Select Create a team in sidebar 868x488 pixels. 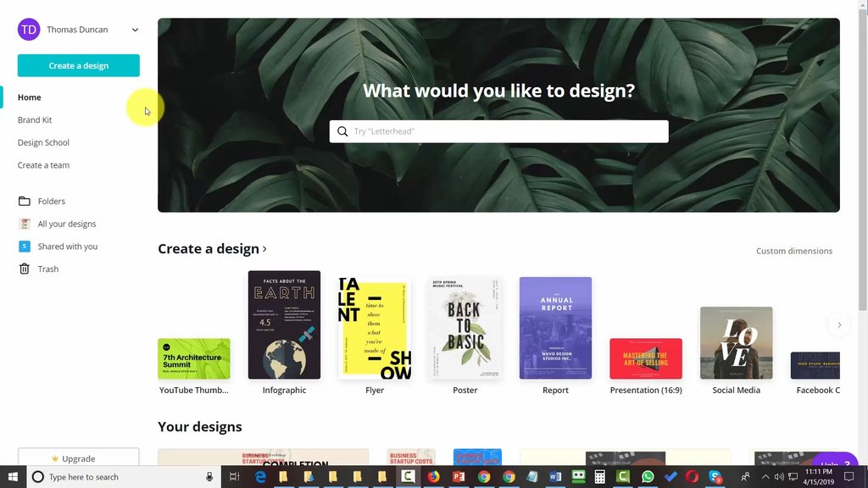pyautogui.click(x=43, y=165)
